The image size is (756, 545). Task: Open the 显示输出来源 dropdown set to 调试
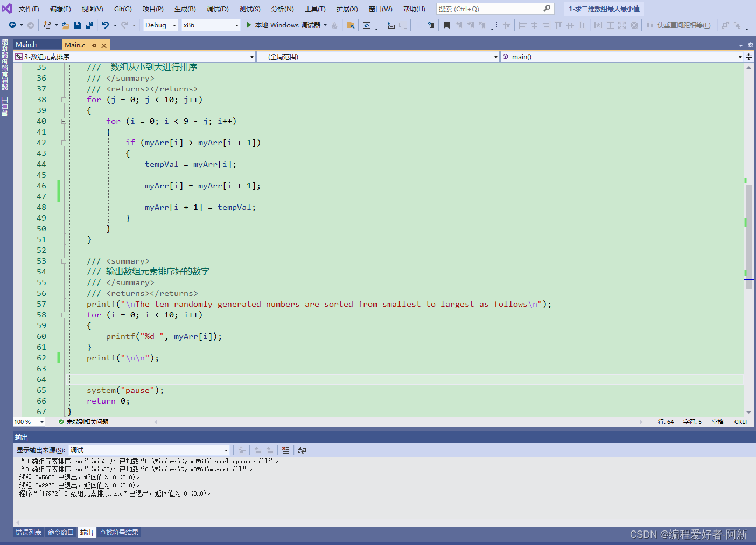[x=149, y=450]
